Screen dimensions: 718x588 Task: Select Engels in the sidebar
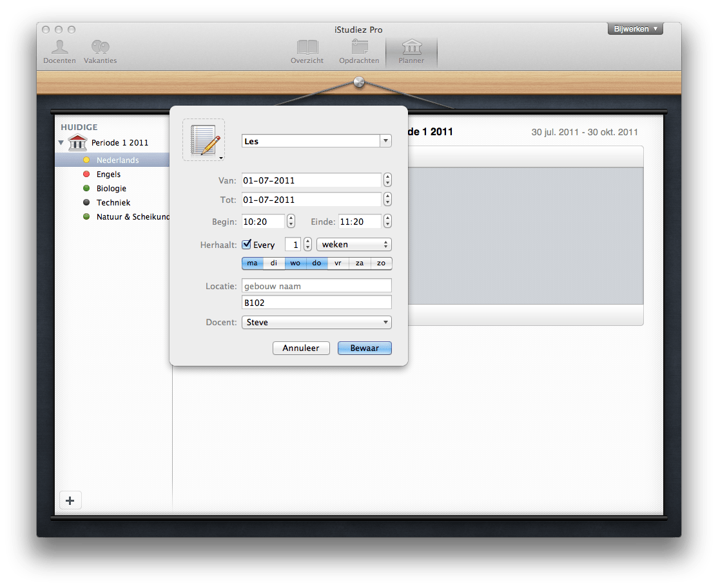(108, 175)
